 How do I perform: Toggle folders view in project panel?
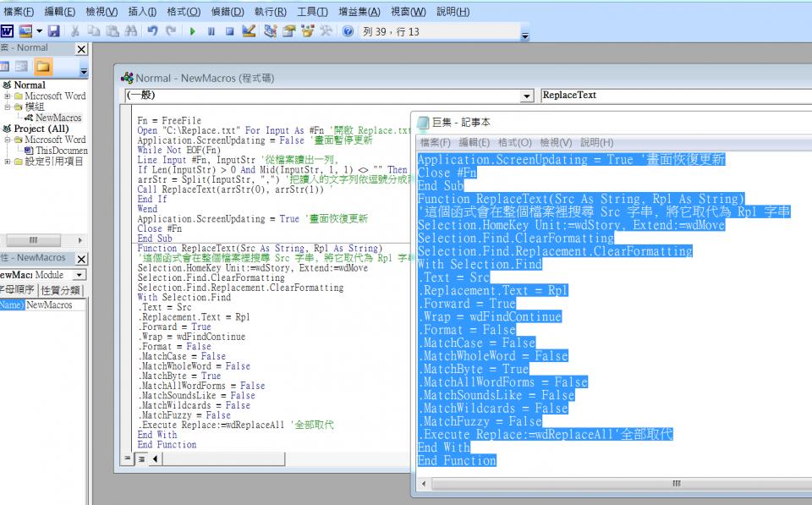[x=42, y=67]
